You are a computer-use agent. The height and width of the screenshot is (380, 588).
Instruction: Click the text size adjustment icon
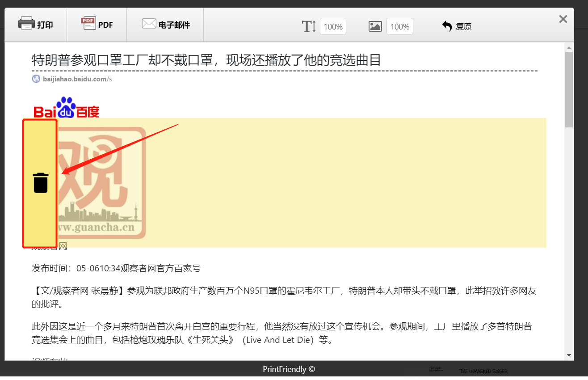[309, 26]
